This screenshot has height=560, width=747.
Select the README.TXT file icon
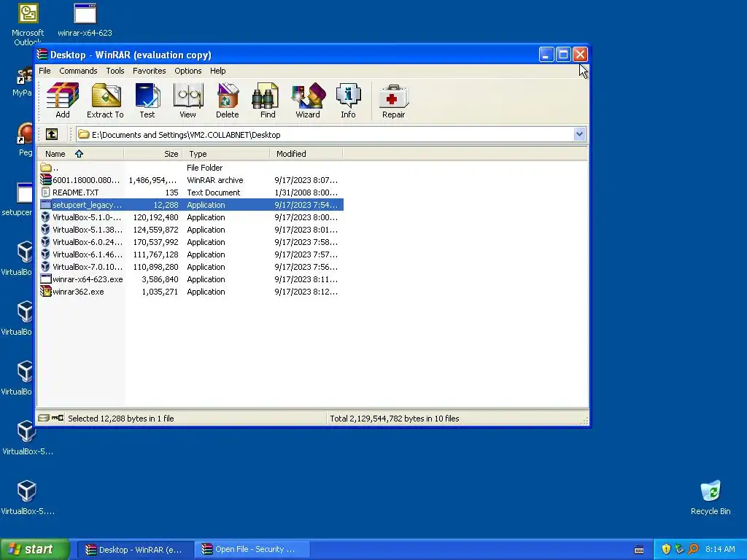pyautogui.click(x=46, y=192)
